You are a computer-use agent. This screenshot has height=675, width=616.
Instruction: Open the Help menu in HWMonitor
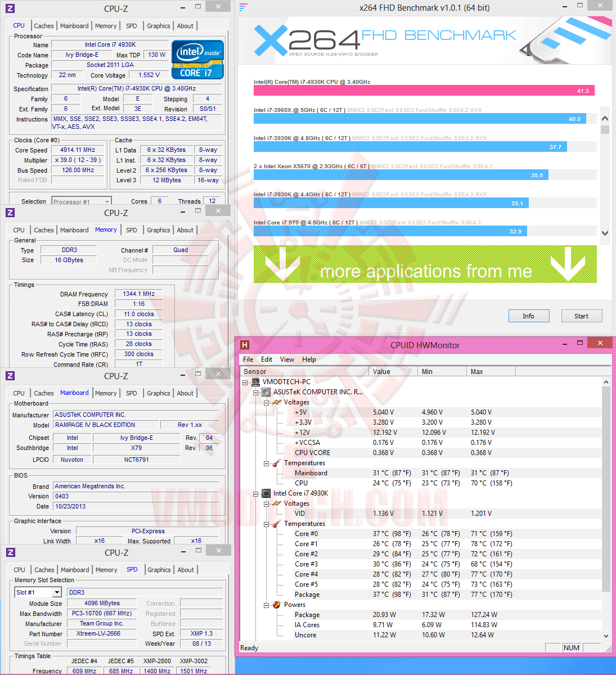point(309,359)
